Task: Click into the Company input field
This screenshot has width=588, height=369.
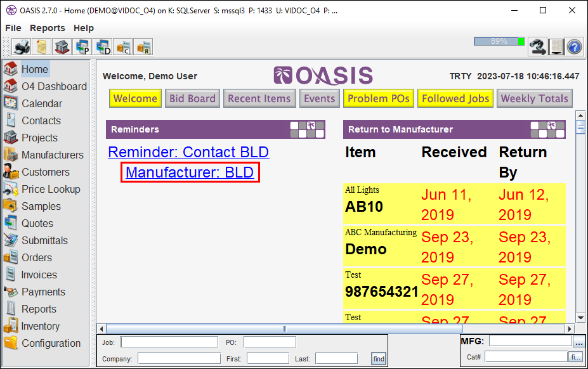Action: pyautogui.click(x=180, y=358)
